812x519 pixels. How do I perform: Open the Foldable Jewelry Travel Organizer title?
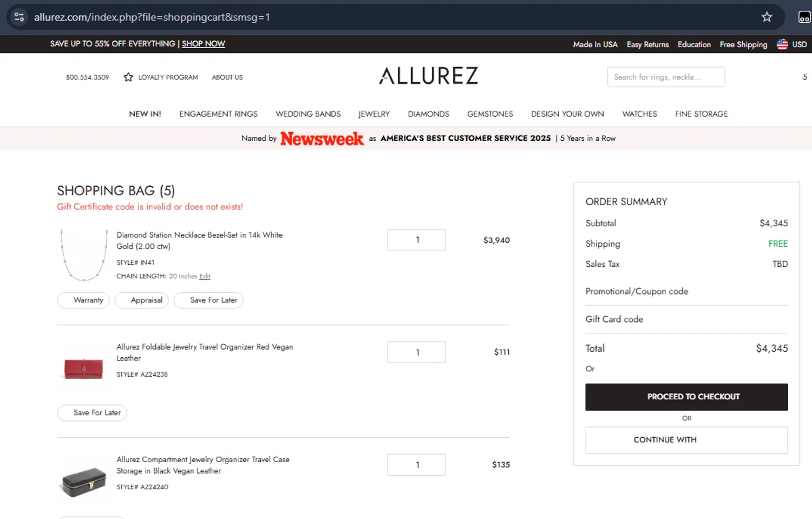pos(205,352)
